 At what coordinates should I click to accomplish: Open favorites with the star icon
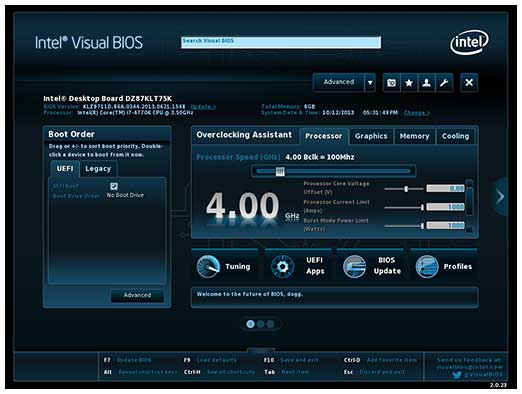click(x=409, y=83)
